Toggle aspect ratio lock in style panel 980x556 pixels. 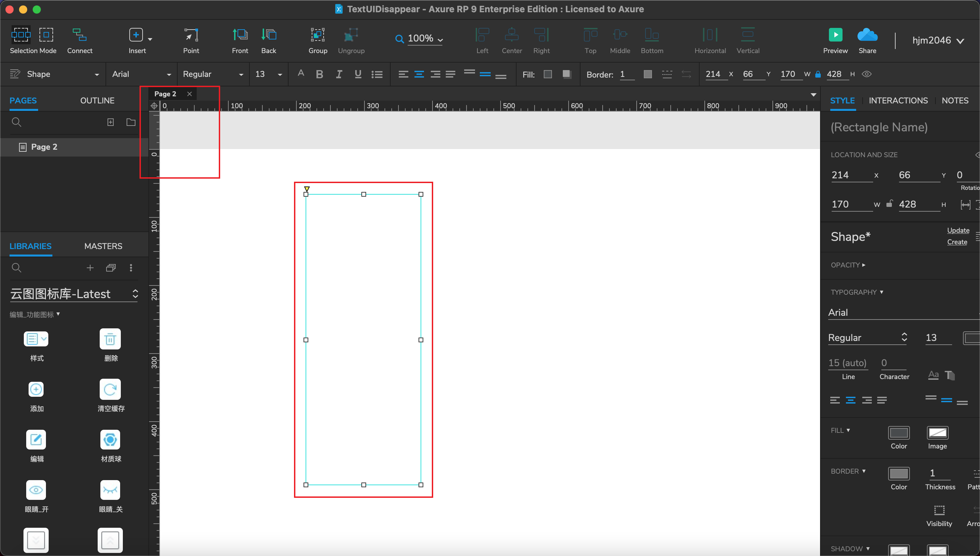(889, 204)
